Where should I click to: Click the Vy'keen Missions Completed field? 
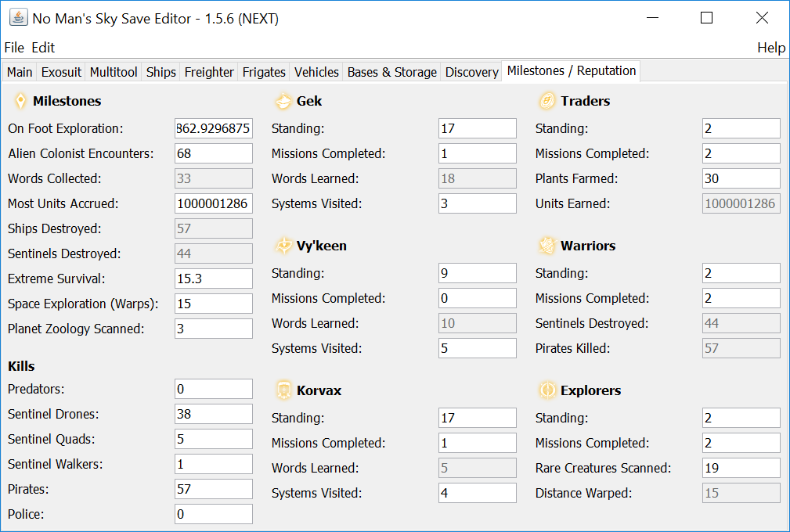tap(477, 298)
